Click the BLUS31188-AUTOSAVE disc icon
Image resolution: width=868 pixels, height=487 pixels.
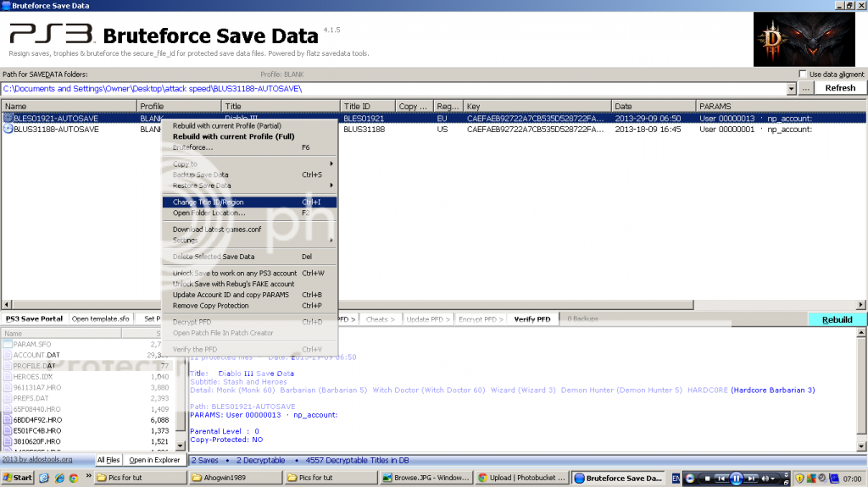coord(8,130)
